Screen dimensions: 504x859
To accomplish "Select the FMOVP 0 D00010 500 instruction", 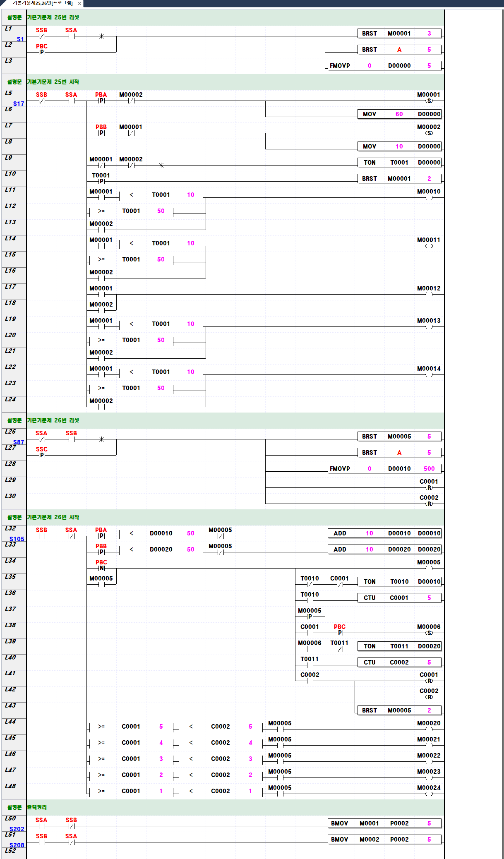I will tap(384, 469).
